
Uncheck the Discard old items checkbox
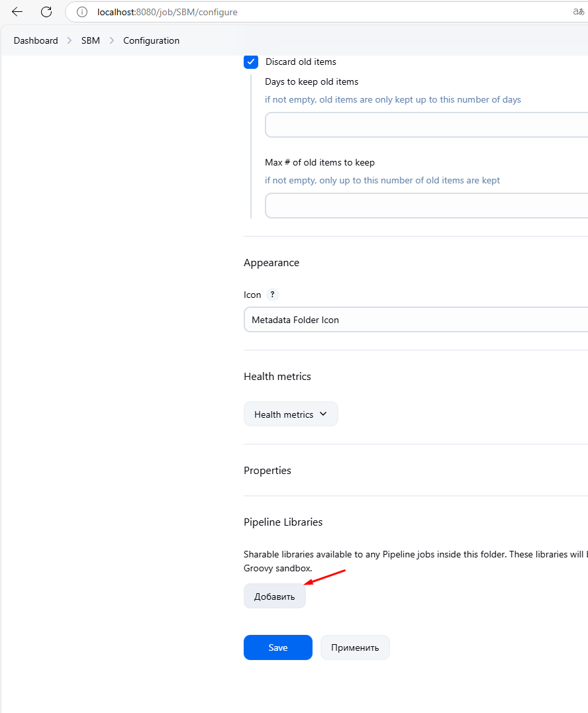(x=251, y=62)
